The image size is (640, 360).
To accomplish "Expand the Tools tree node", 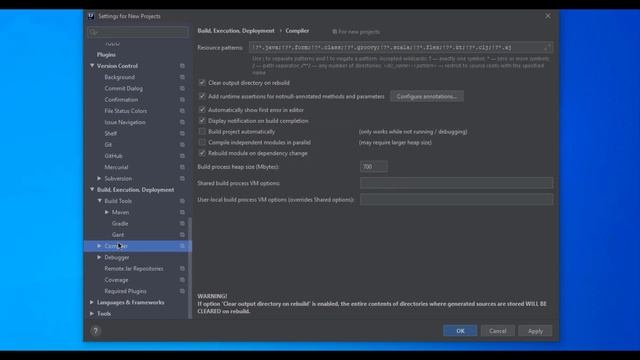I will [x=92, y=314].
